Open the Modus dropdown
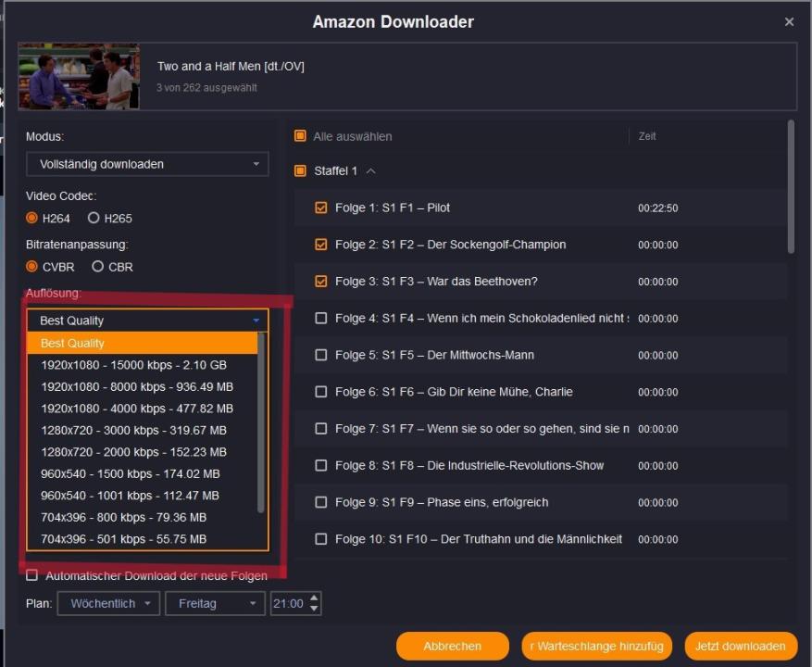Image resolution: width=812 pixels, height=667 pixels. pyautogui.click(x=147, y=164)
